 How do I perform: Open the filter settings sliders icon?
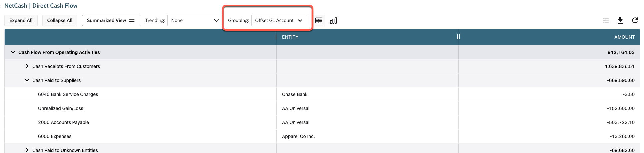[x=606, y=21]
